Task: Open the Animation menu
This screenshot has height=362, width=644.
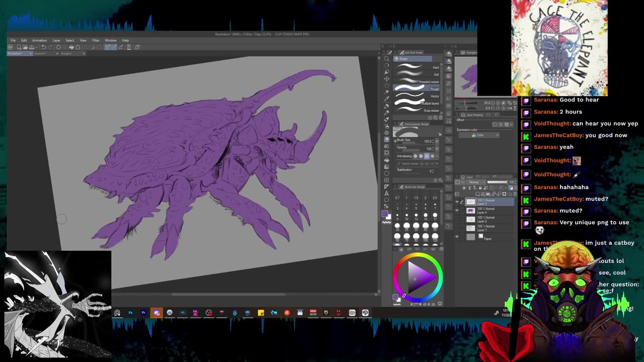Action: (x=39, y=40)
